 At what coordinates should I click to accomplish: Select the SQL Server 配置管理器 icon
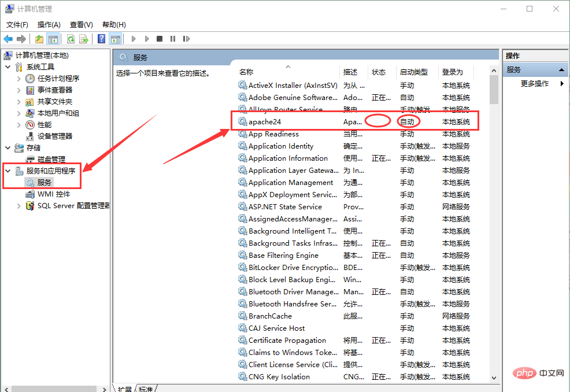tap(30, 206)
